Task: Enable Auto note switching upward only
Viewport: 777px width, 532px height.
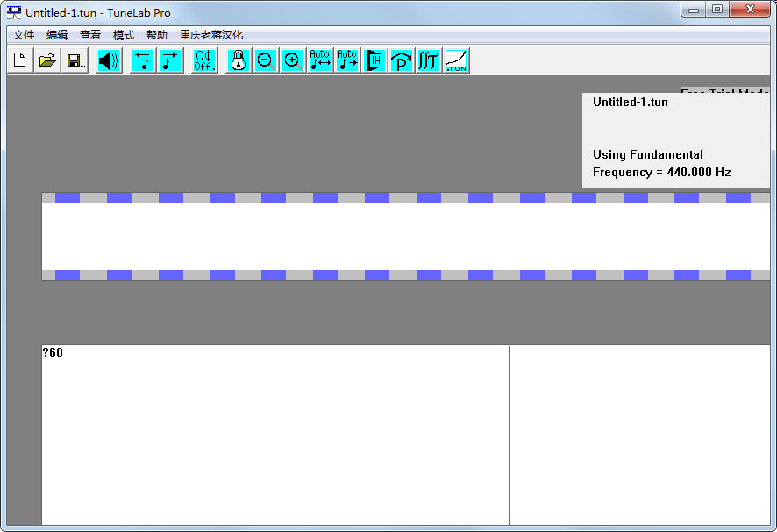Action: tap(347, 60)
